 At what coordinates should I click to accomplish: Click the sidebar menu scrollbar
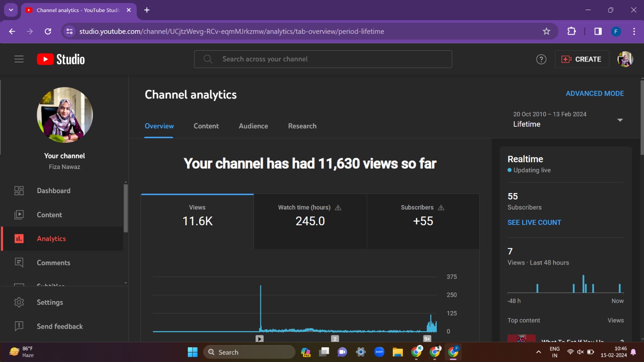(x=126, y=208)
